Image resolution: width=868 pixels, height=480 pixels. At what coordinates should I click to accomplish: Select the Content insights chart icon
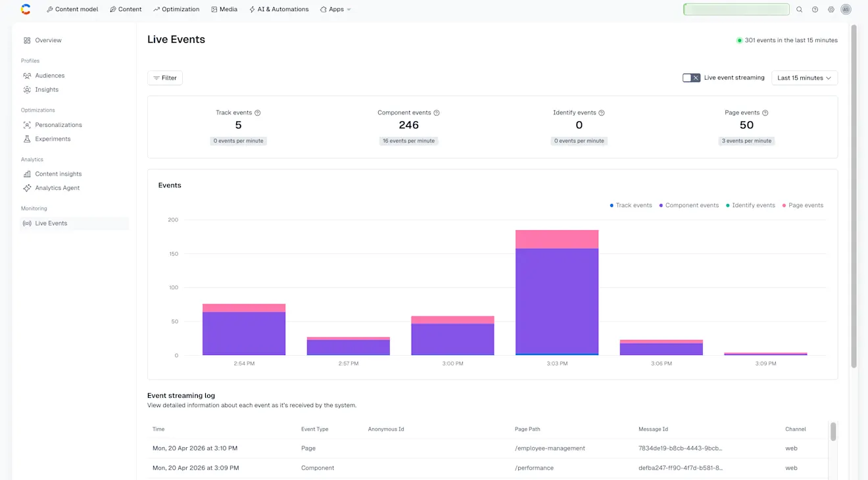coord(27,174)
